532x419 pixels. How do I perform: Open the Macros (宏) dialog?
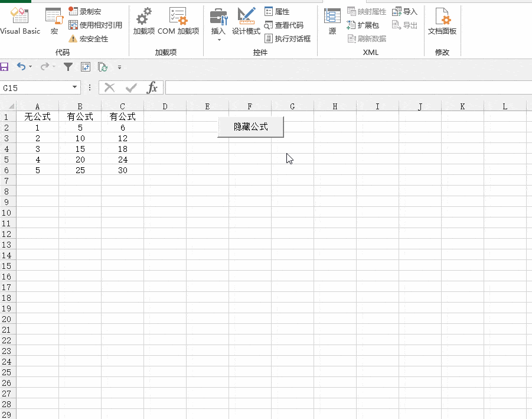pyautogui.click(x=54, y=21)
